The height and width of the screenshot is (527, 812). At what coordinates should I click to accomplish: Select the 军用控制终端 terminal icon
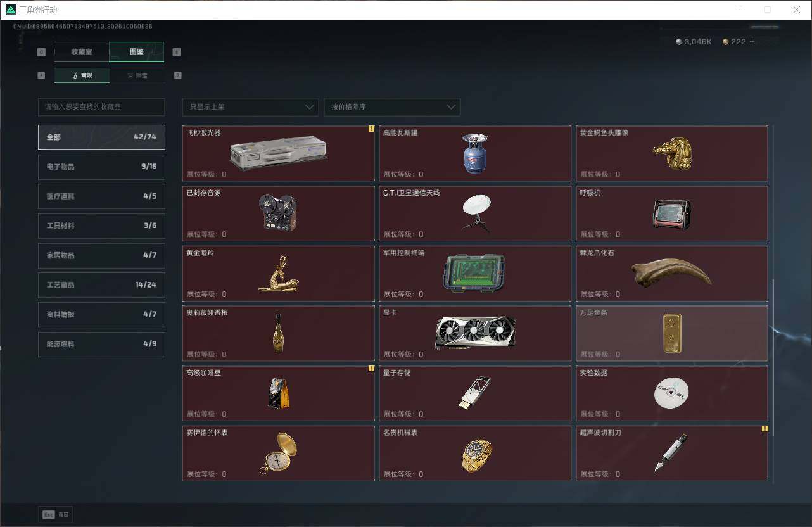(x=475, y=274)
